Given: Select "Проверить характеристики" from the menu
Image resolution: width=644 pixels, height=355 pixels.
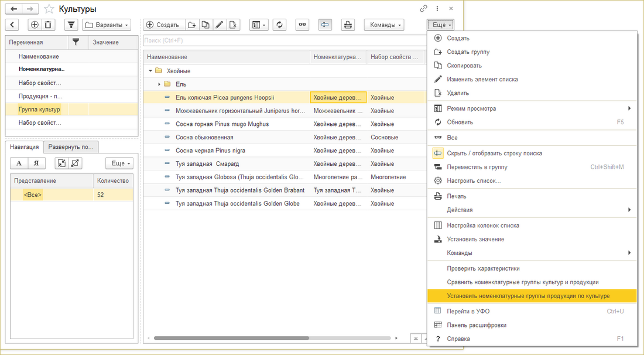Looking at the screenshot, I should (x=483, y=268).
